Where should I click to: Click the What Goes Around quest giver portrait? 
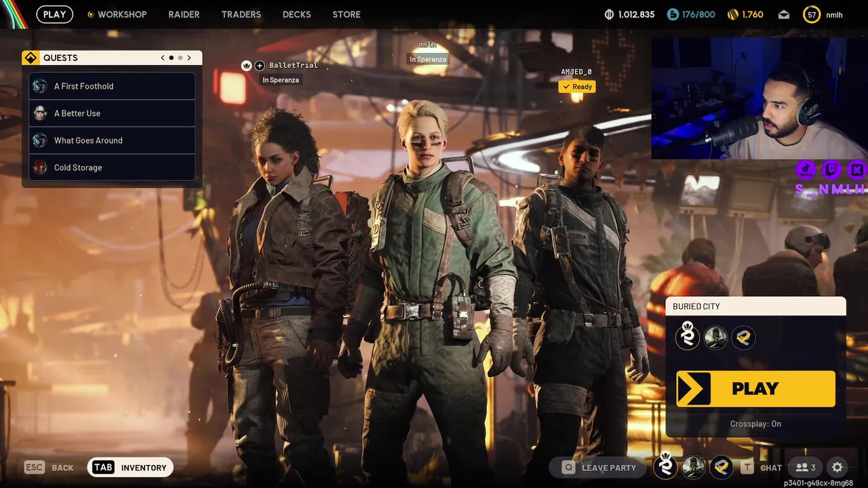point(40,140)
